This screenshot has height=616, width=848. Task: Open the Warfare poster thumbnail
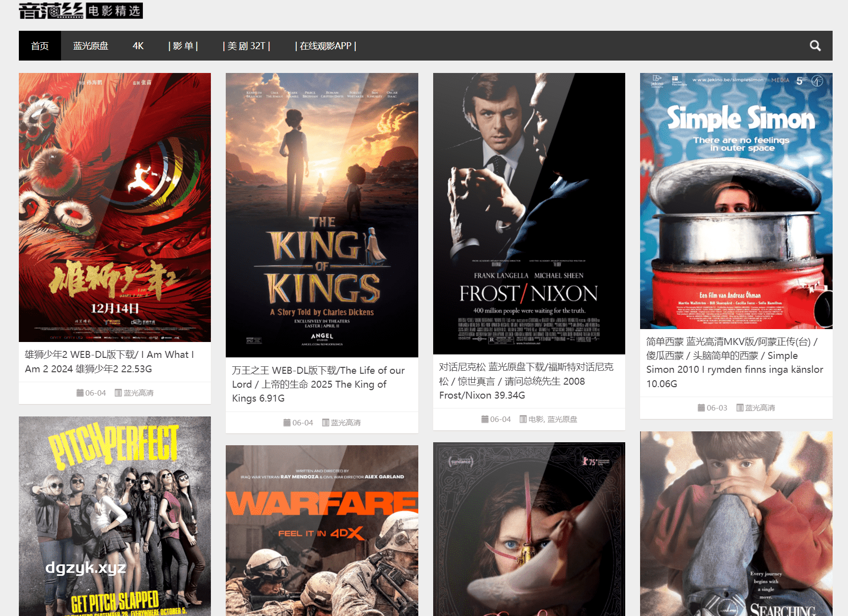click(322, 531)
